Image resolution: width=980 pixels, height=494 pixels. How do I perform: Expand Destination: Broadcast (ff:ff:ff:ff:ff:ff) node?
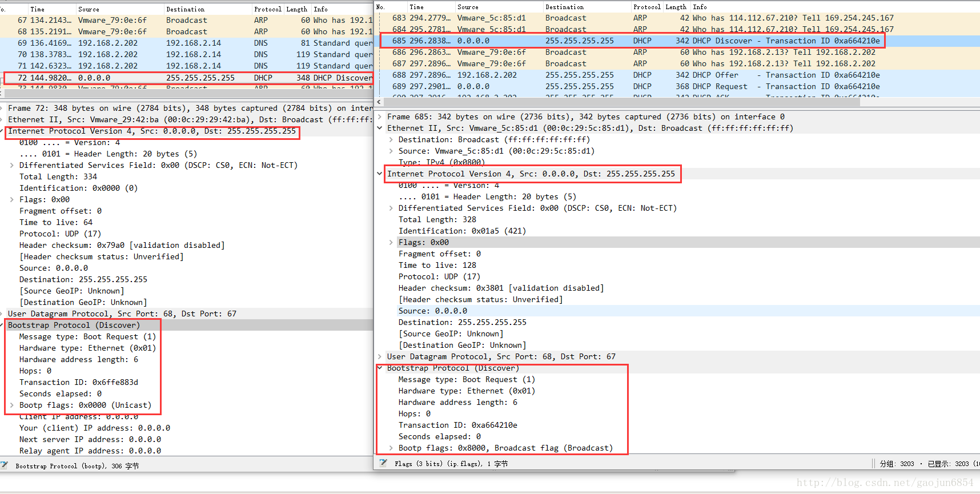tap(391, 139)
